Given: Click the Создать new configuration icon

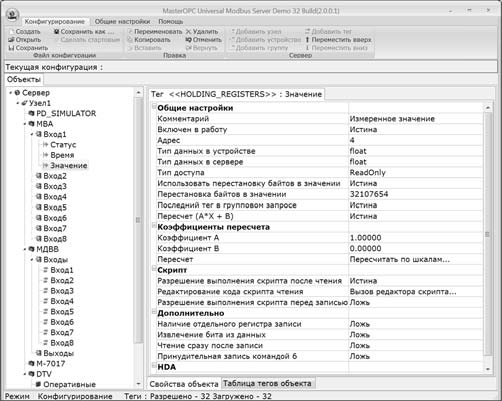Looking at the screenshot, I should point(12,31).
